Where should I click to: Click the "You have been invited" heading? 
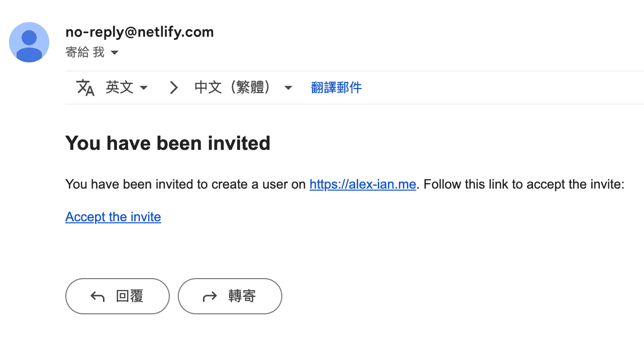pos(168,143)
